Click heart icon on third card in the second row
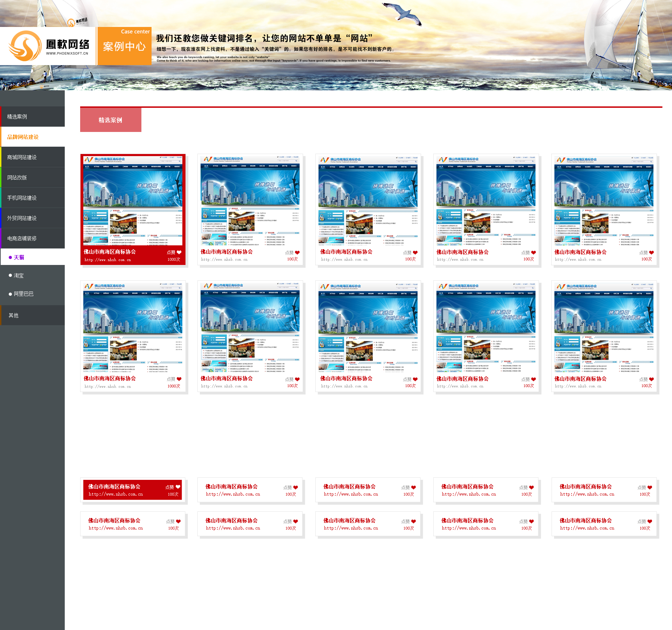The width and height of the screenshot is (672, 630). point(415,379)
